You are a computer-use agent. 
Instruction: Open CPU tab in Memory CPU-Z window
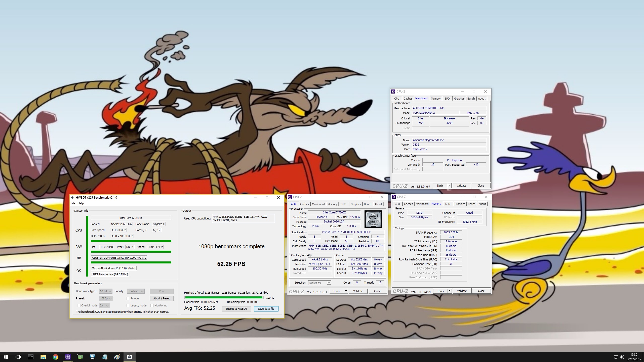pos(397,204)
